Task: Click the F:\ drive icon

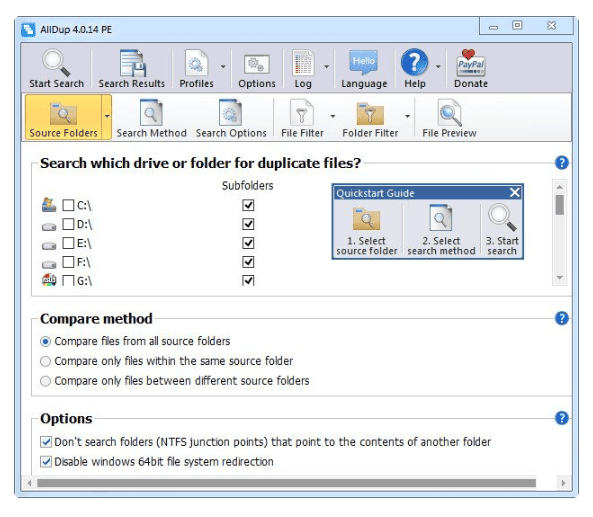Action: point(49,264)
